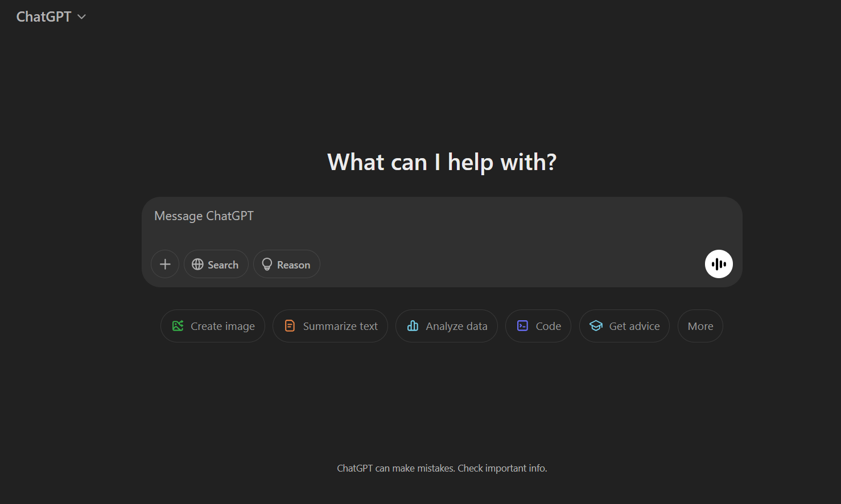Choose the Get advice suggestion

[624, 326]
